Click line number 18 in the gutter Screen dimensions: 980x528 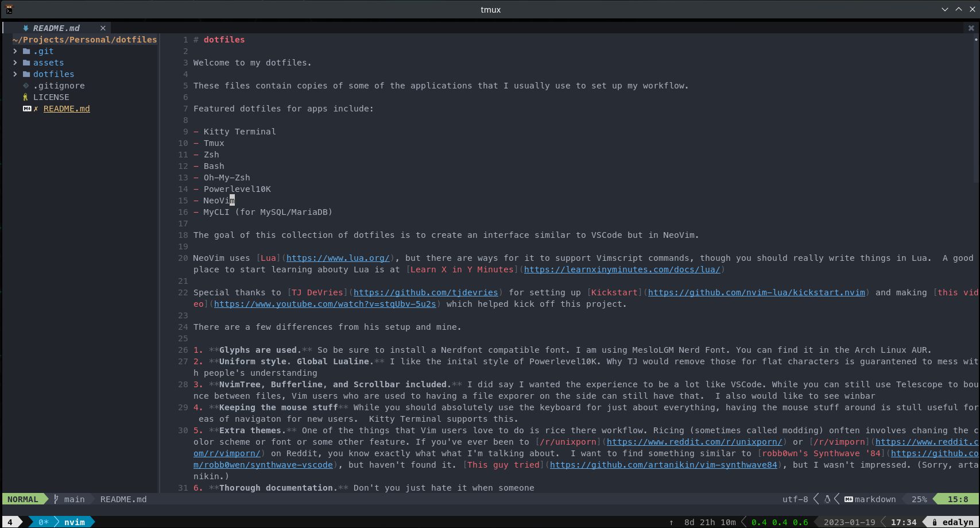pyautogui.click(x=183, y=235)
